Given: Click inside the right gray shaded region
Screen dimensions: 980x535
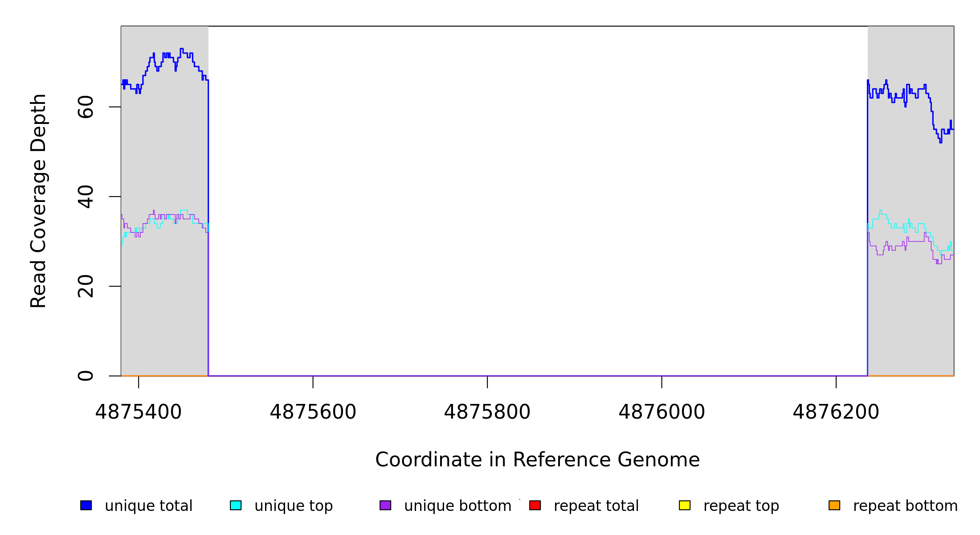Looking at the screenshot, I should [911, 312].
